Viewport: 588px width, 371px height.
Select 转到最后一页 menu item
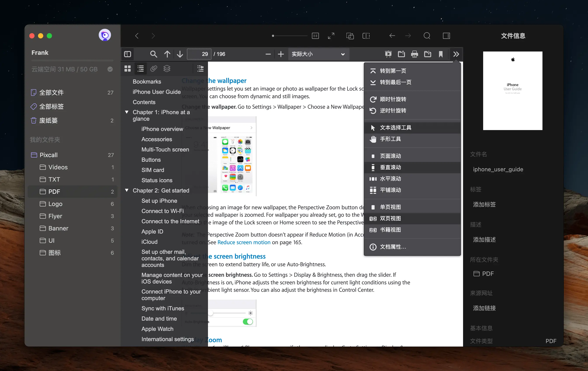pos(412,82)
